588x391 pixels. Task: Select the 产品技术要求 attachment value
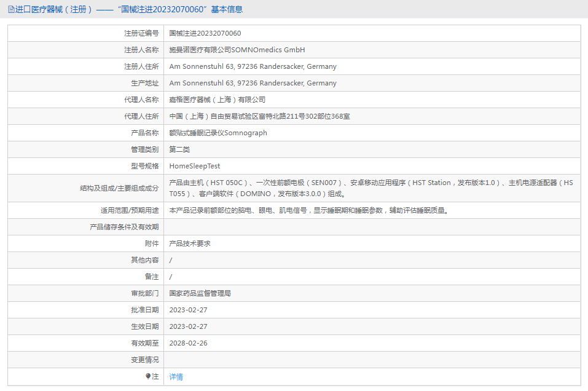pyautogui.click(x=190, y=243)
